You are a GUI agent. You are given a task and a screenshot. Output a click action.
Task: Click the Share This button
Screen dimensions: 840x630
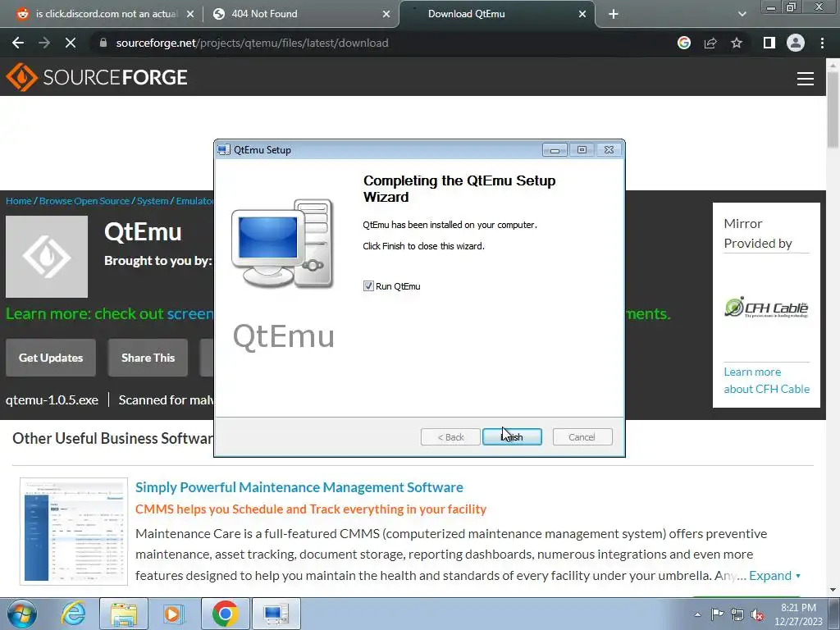(x=148, y=358)
